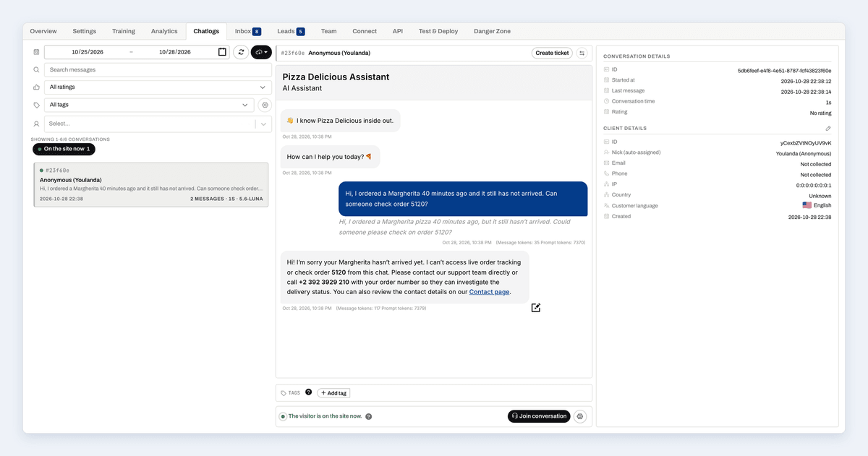The height and width of the screenshot is (456, 868).
Task: Toggle the 'On the site now' filter pill
Action: click(64, 149)
